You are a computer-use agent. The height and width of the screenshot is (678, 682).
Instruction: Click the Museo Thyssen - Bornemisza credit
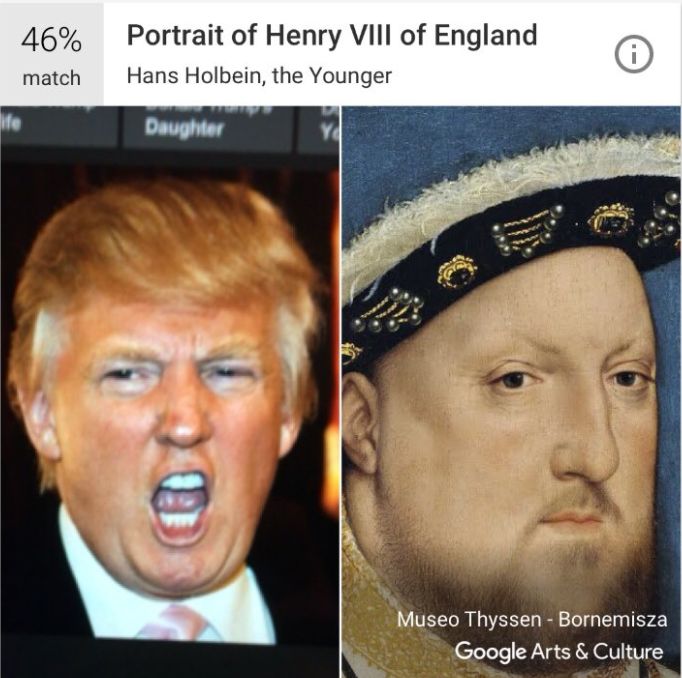(532, 619)
